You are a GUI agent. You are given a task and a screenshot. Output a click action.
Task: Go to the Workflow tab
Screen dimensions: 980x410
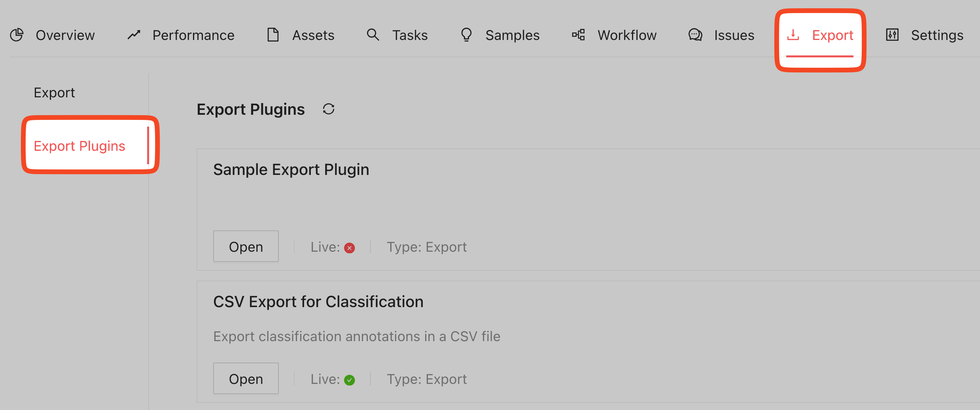click(x=627, y=35)
